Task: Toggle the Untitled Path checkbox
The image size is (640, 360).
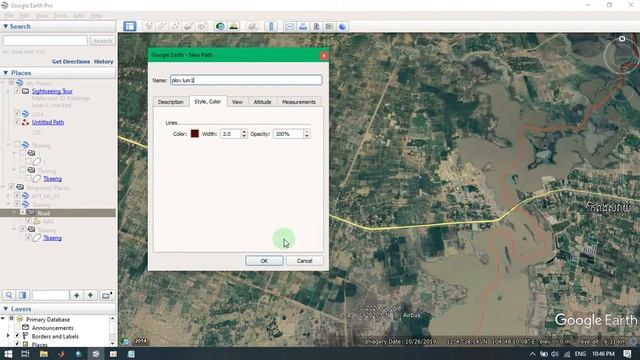Action: pos(18,122)
